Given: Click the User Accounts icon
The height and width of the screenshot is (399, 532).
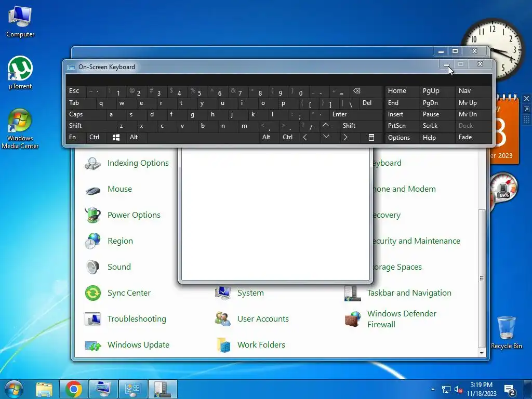Looking at the screenshot, I should pyautogui.click(x=223, y=319).
